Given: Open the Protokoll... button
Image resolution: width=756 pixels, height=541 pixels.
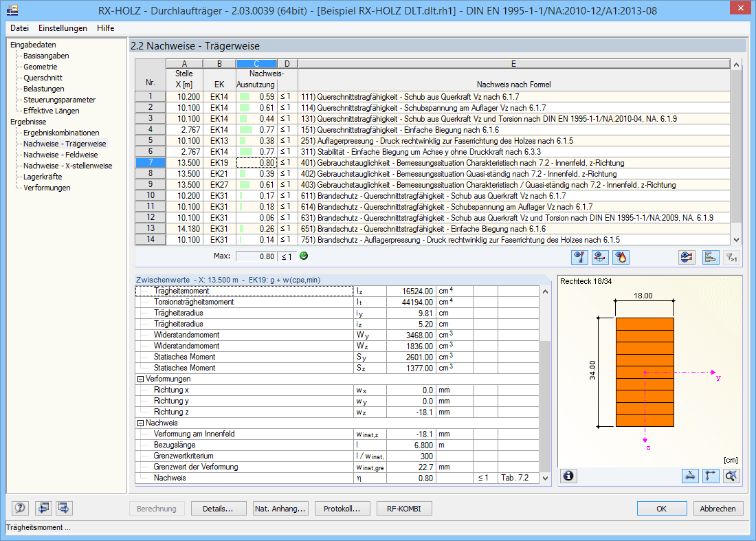Looking at the screenshot, I should click(342, 508).
